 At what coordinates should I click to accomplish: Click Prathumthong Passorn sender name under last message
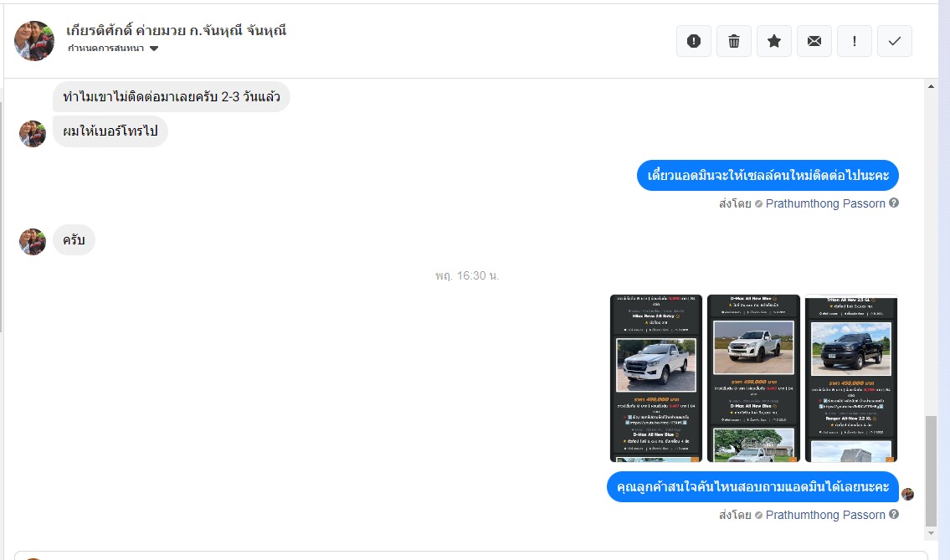825,515
